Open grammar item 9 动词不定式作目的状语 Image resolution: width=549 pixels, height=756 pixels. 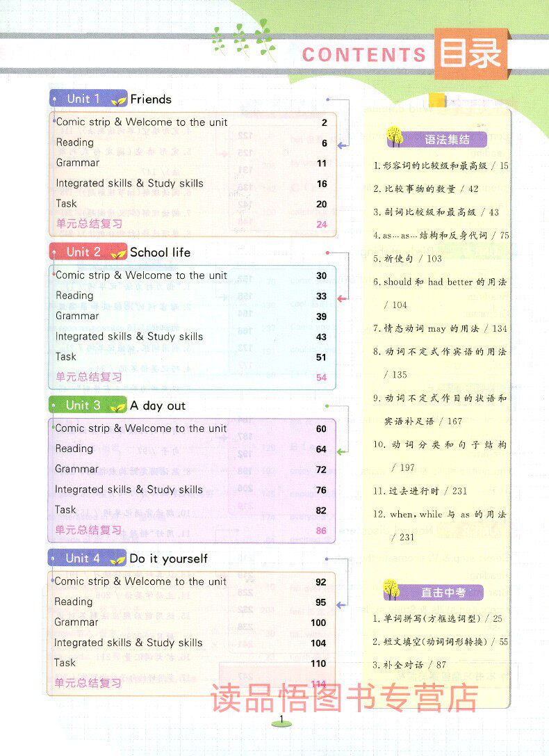440,410
